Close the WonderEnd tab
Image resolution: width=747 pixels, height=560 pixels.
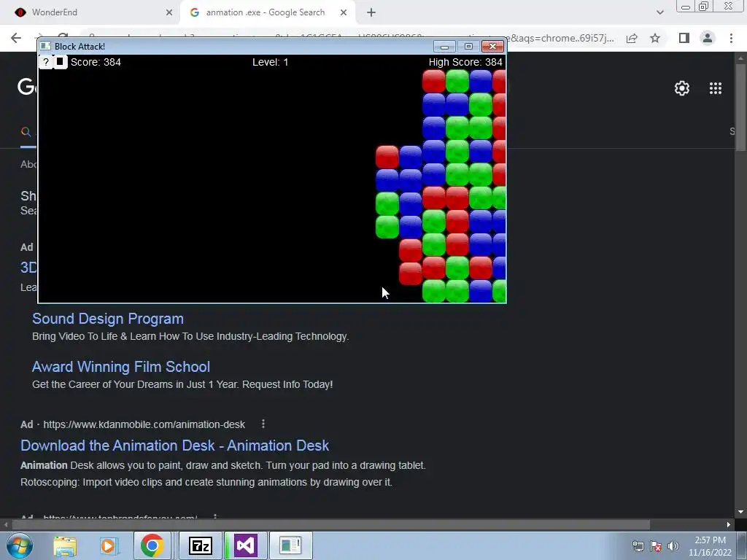pyautogui.click(x=169, y=12)
